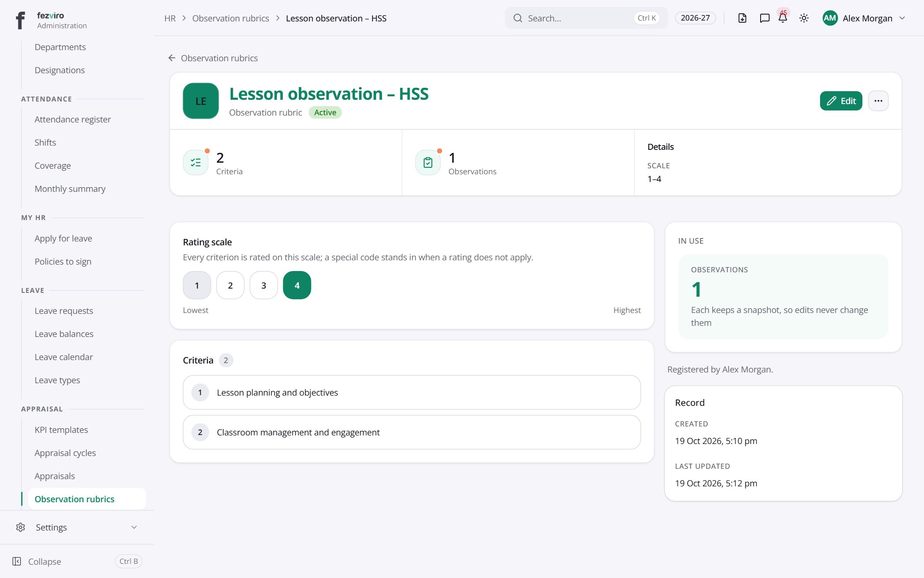Image resolution: width=924 pixels, height=578 pixels.
Task: Click the LE rubric badge icon
Action: [x=201, y=101]
